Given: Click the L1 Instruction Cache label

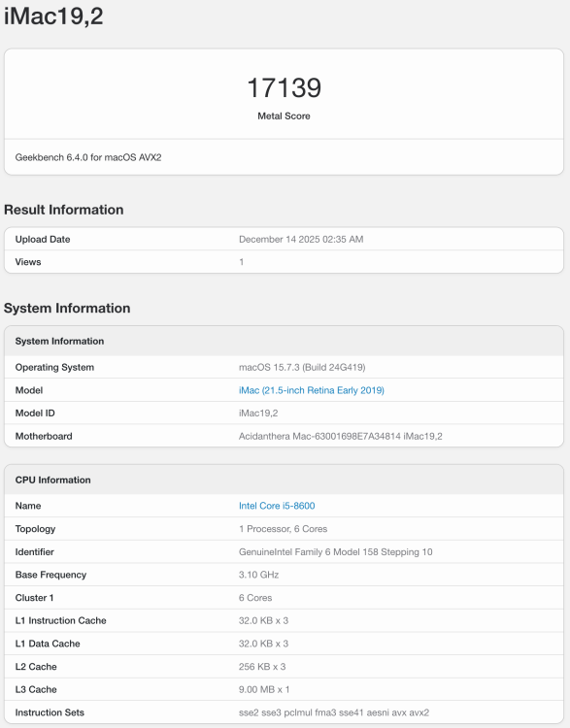Looking at the screenshot, I should (x=61, y=620).
